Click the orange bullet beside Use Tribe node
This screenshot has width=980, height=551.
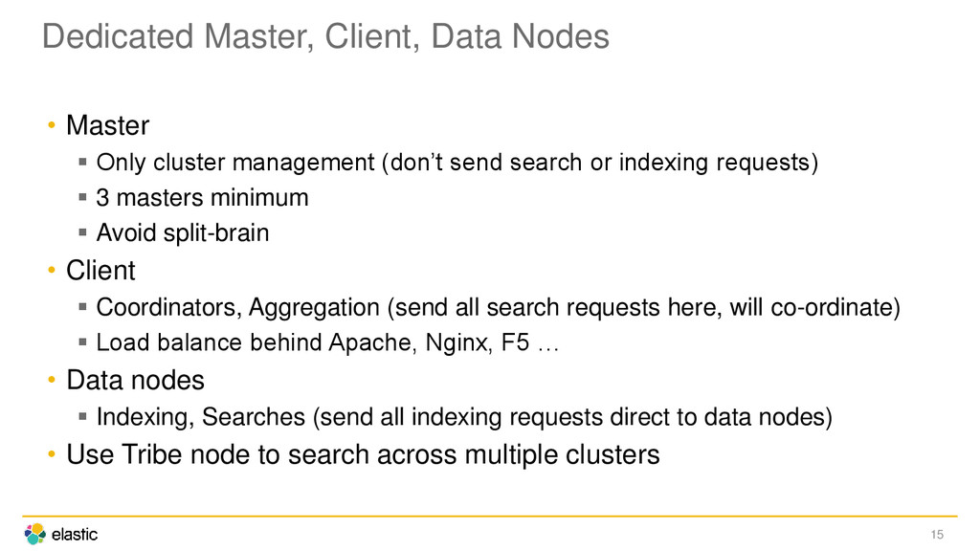(52, 454)
